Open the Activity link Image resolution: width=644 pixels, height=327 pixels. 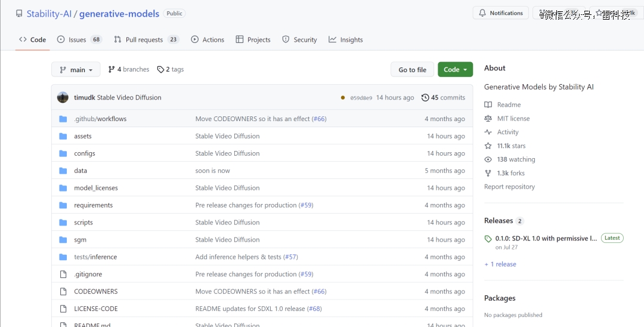click(501, 132)
